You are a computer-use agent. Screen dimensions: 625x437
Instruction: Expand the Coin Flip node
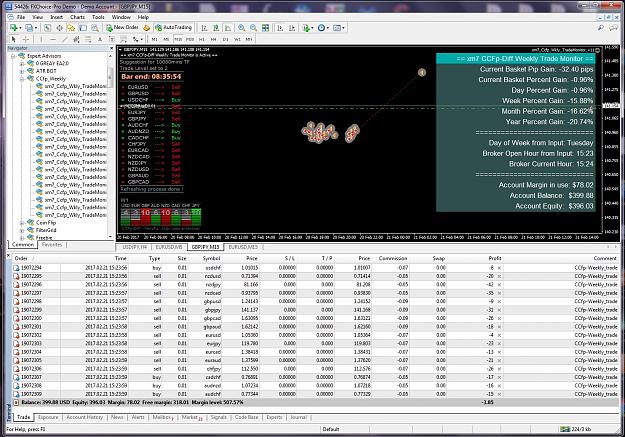tap(22, 222)
